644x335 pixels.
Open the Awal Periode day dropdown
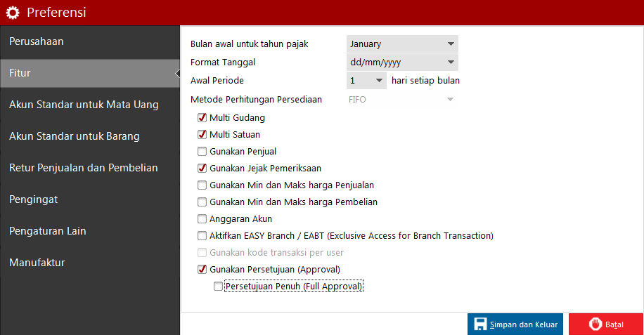[366, 81]
